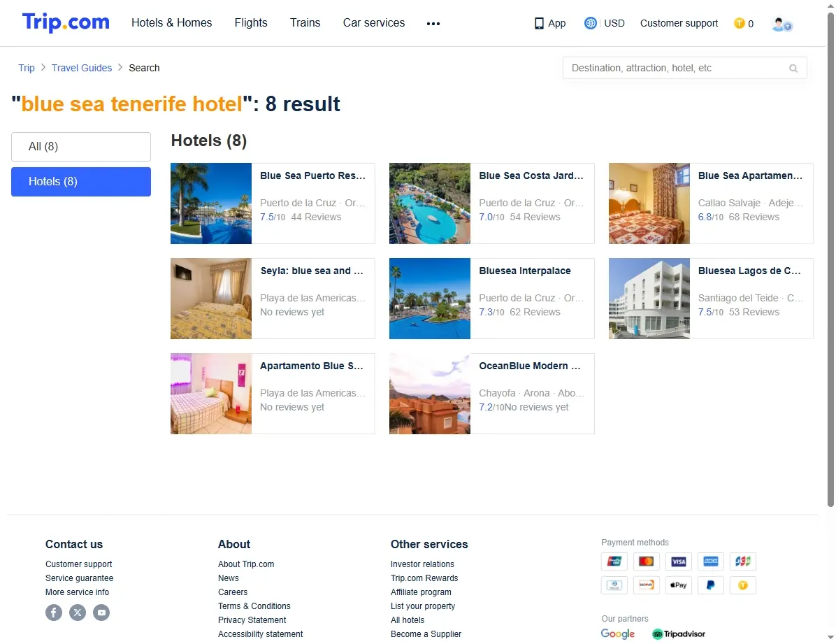Open the user profile avatar
Screen dimensions: 836x644
click(x=782, y=24)
